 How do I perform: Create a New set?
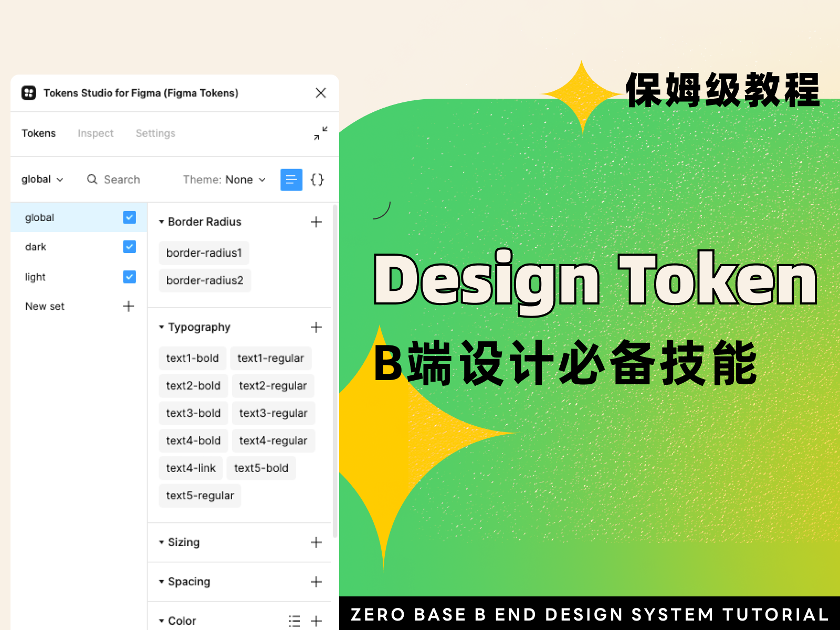(128, 306)
